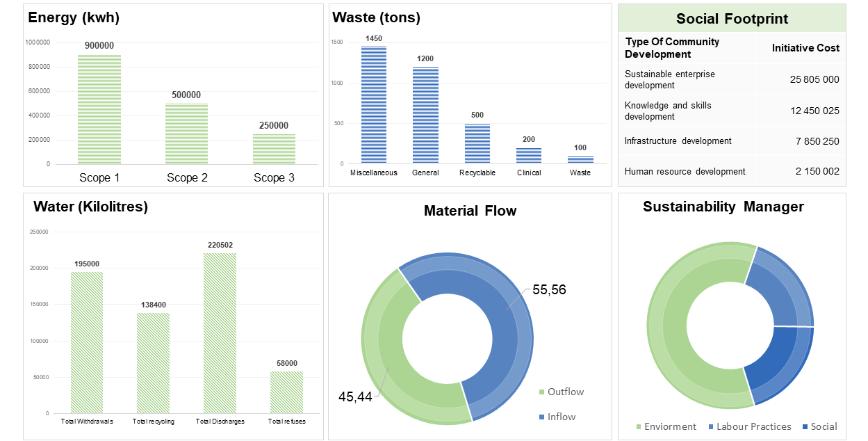Click the Scope 1 energy bar

(99, 109)
